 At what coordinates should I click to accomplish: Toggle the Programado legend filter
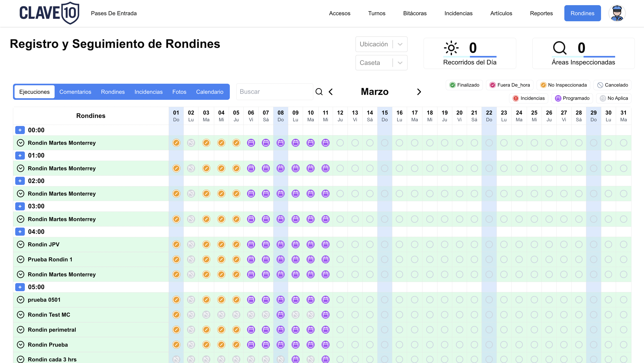572,98
